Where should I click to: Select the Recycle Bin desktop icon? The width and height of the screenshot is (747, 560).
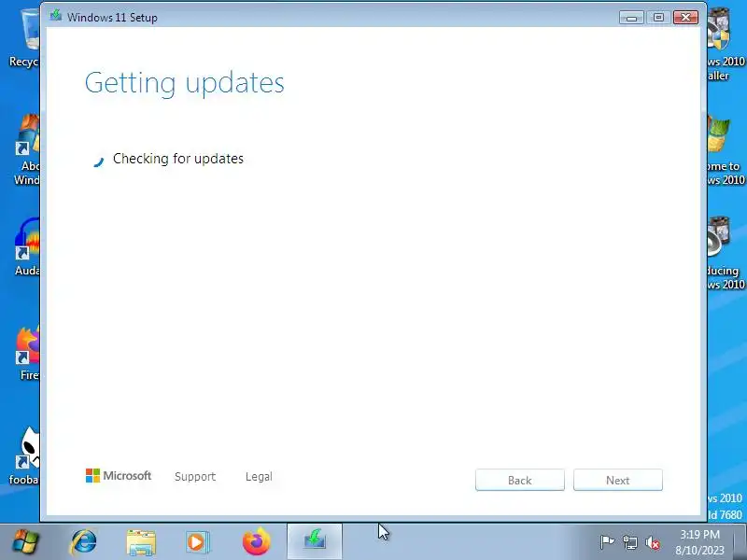(25, 39)
